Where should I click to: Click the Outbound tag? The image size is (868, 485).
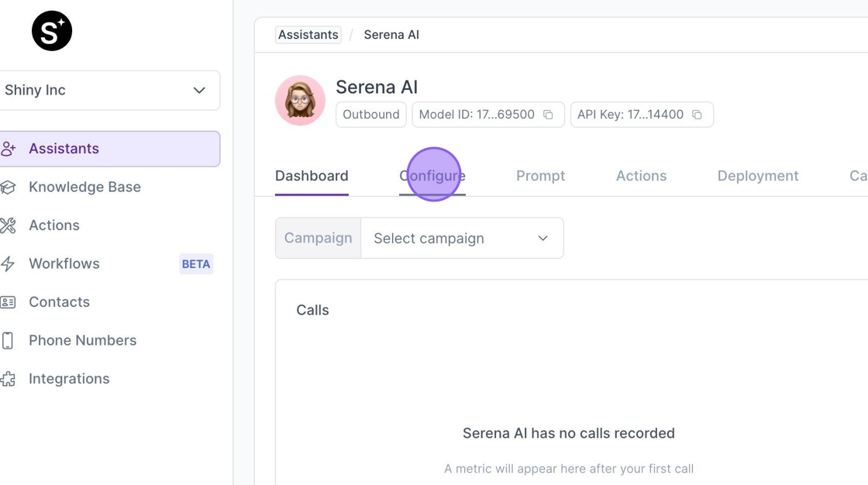pyautogui.click(x=371, y=115)
